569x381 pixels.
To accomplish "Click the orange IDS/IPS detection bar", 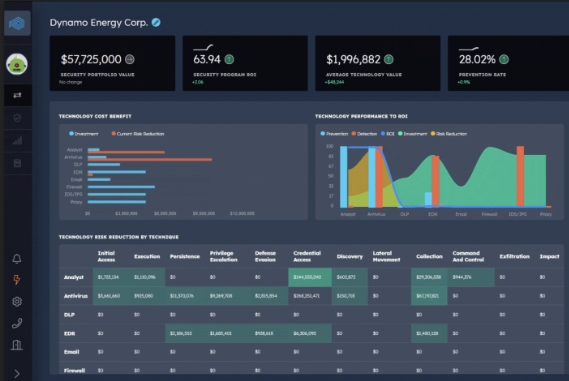I will (x=520, y=176).
